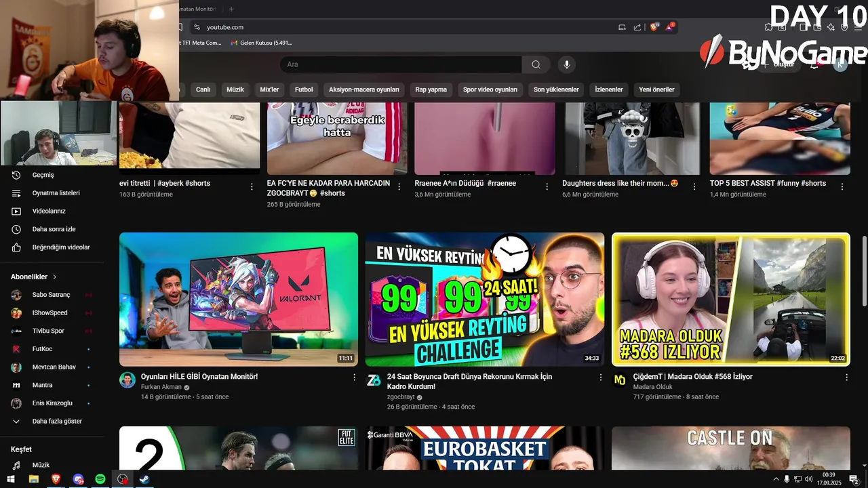Open Windows notification center

(854, 479)
